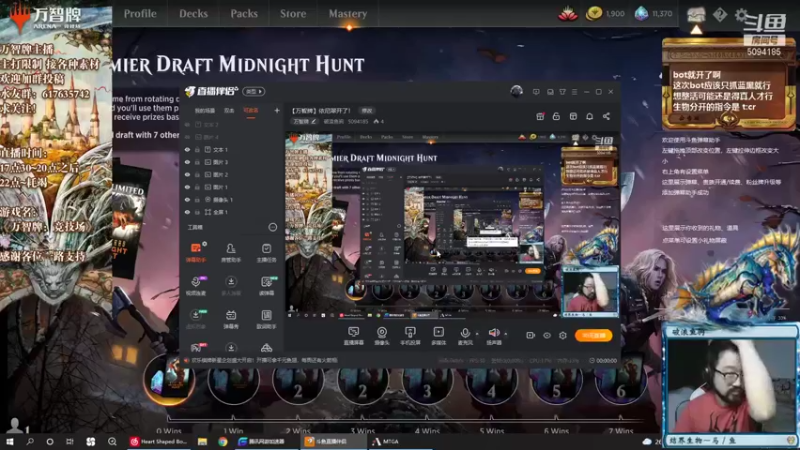Image resolution: width=800 pixels, height=450 pixels.
Task: Open MTG Arena settings gear icon
Action: (741, 15)
